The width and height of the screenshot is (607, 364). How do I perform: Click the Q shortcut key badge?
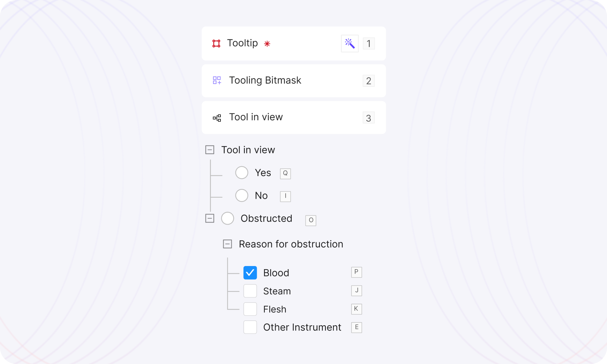(x=285, y=173)
